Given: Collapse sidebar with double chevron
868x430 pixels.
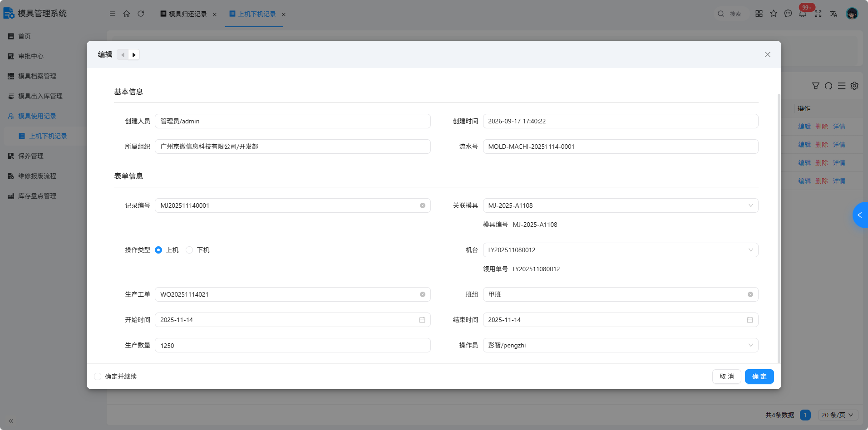Looking at the screenshot, I should click(x=11, y=421).
